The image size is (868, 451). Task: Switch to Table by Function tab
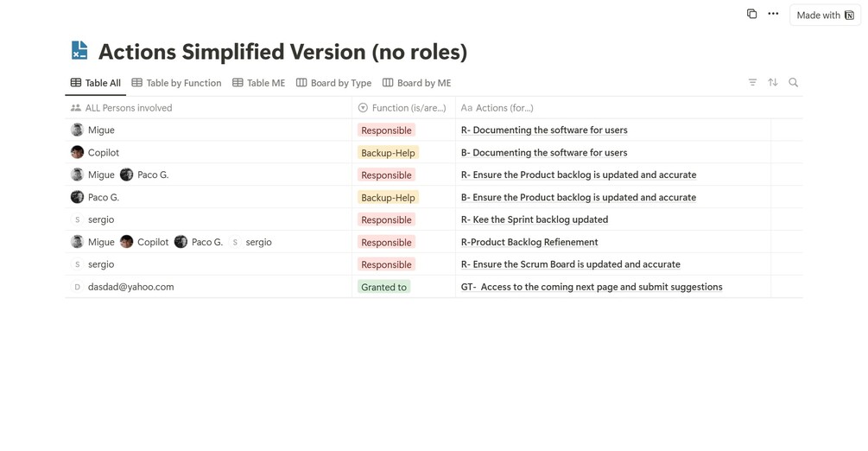pyautogui.click(x=177, y=83)
